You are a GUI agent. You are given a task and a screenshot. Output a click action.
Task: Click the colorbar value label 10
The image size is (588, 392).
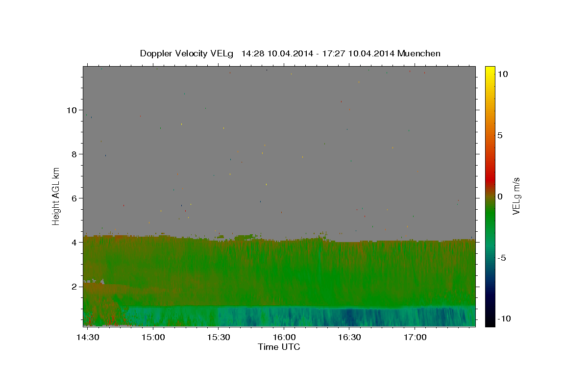[502, 73]
